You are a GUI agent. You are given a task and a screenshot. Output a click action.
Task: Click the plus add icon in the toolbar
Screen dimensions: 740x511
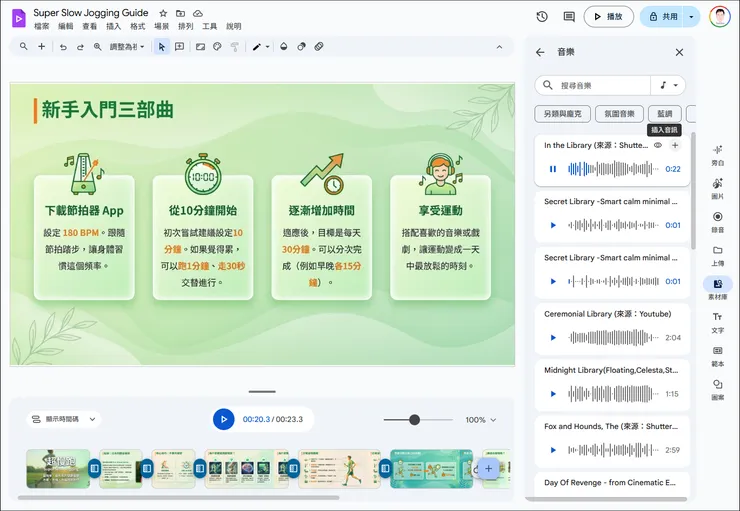(42, 46)
